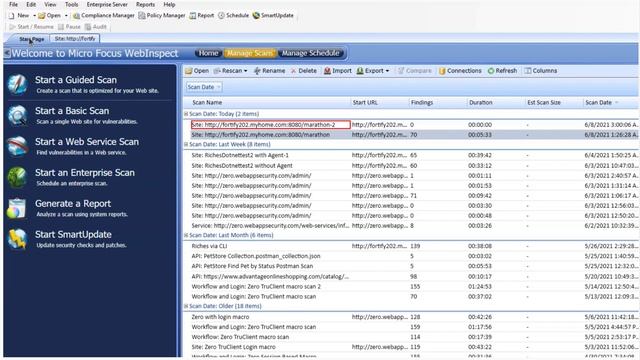Click the Start / Resume toolbar button
This screenshot has width=640, height=360.
point(31,27)
